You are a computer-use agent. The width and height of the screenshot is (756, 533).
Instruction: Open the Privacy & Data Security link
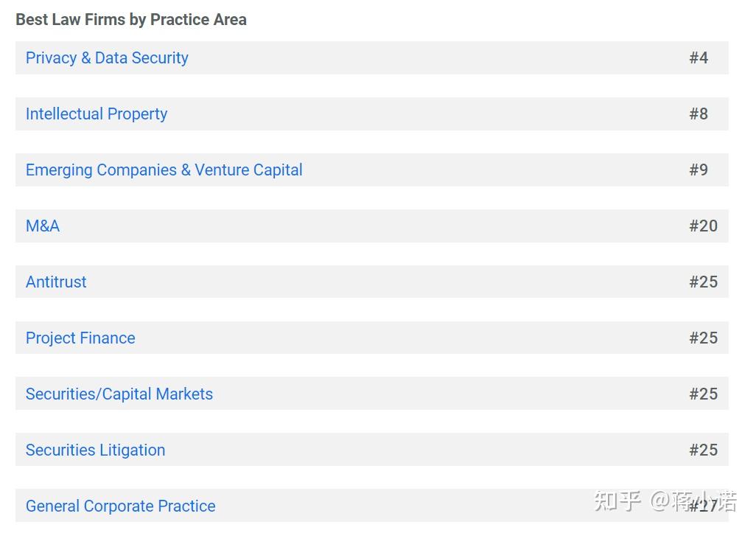coord(107,58)
